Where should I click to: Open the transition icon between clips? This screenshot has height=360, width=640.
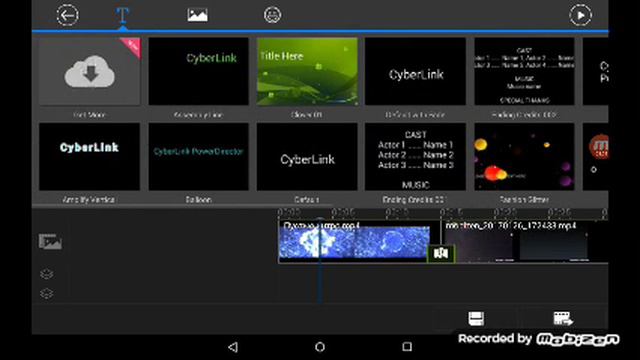click(440, 253)
